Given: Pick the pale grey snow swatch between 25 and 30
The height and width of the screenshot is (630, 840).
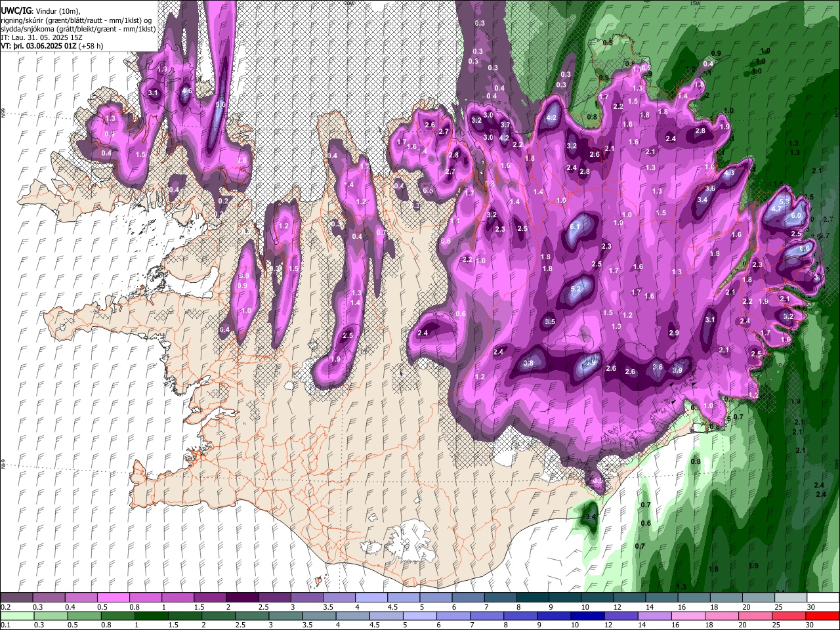Looking at the screenshot, I should [791, 598].
